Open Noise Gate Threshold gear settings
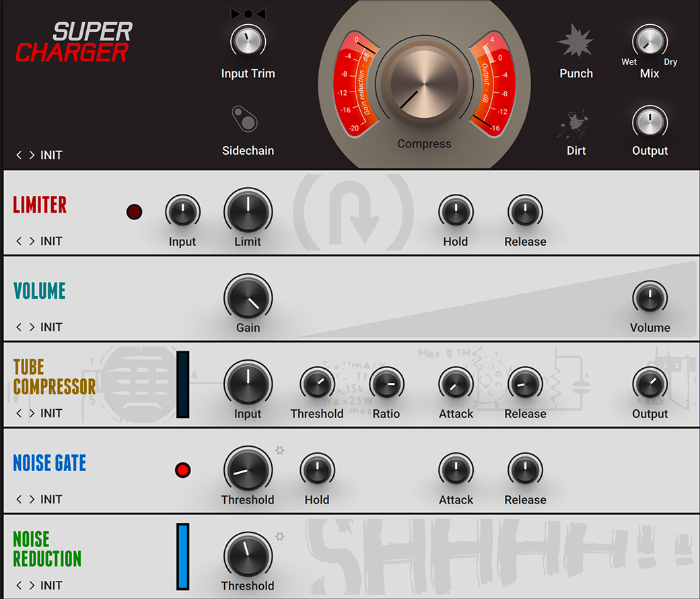Viewport: 700px width, 599px height. click(280, 450)
